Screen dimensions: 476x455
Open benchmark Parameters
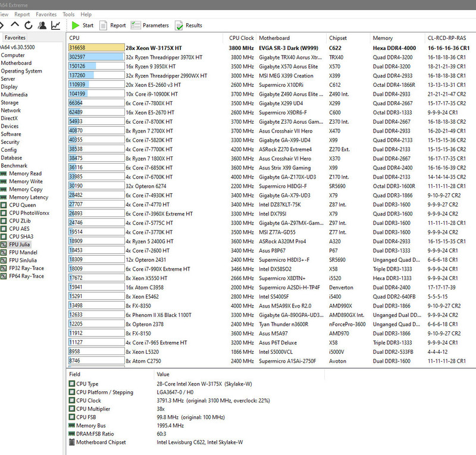click(x=150, y=26)
